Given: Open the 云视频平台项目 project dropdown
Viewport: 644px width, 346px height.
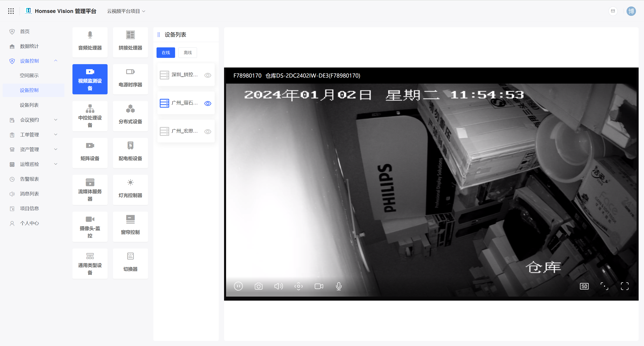Looking at the screenshot, I should coord(126,11).
